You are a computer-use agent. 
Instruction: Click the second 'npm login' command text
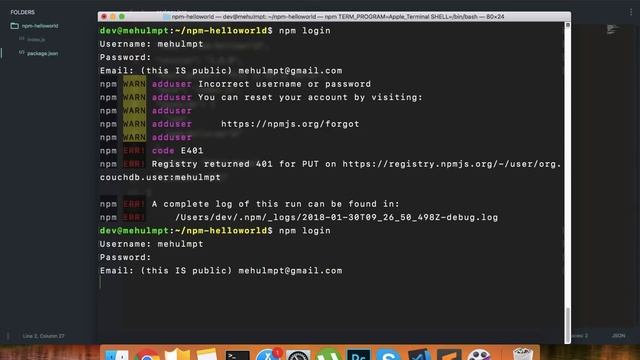pyautogui.click(x=304, y=231)
